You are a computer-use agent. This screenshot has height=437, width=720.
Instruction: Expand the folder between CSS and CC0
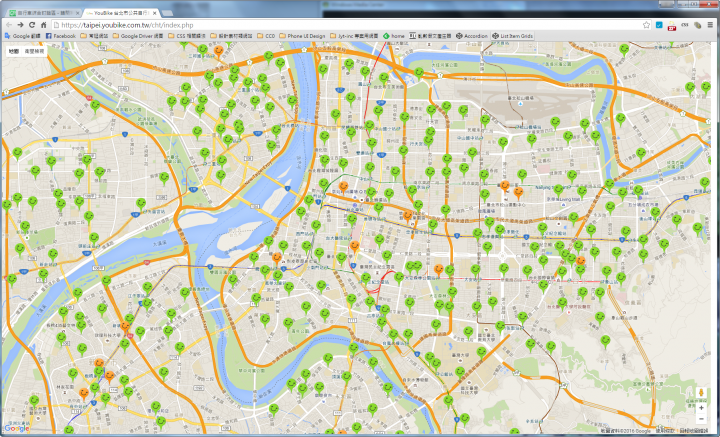(x=231, y=36)
